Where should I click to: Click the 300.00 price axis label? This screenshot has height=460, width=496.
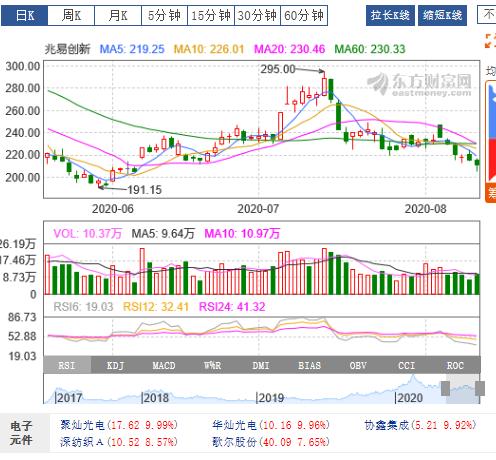click(x=23, y=66)
